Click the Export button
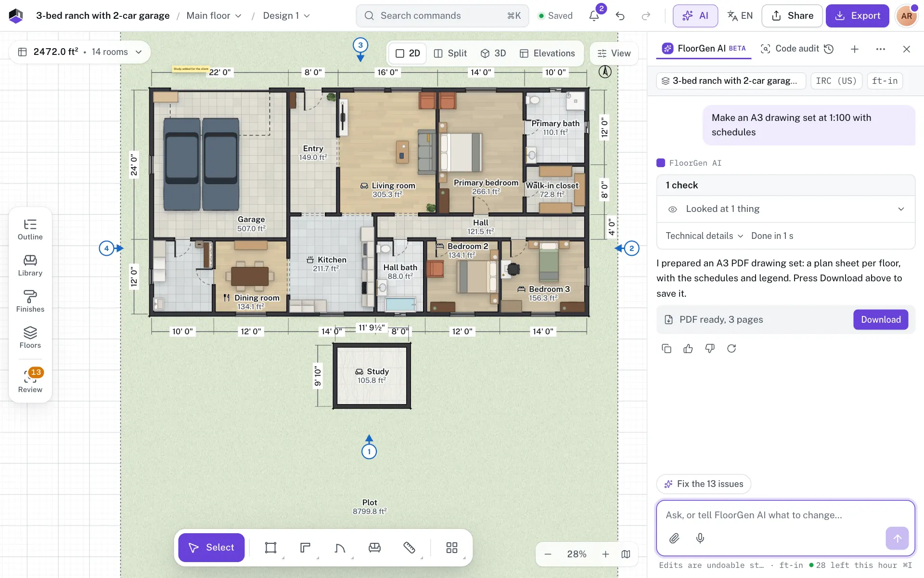The height and width of the screenshot is (578, 924). click(857, 16)
